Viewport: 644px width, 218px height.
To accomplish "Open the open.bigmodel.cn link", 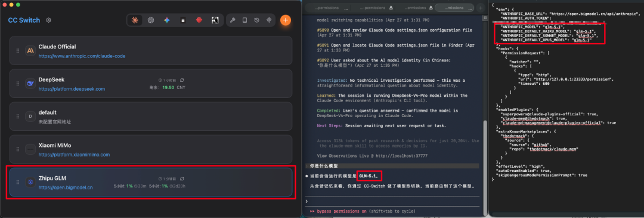I will click(x=66, y=188).
